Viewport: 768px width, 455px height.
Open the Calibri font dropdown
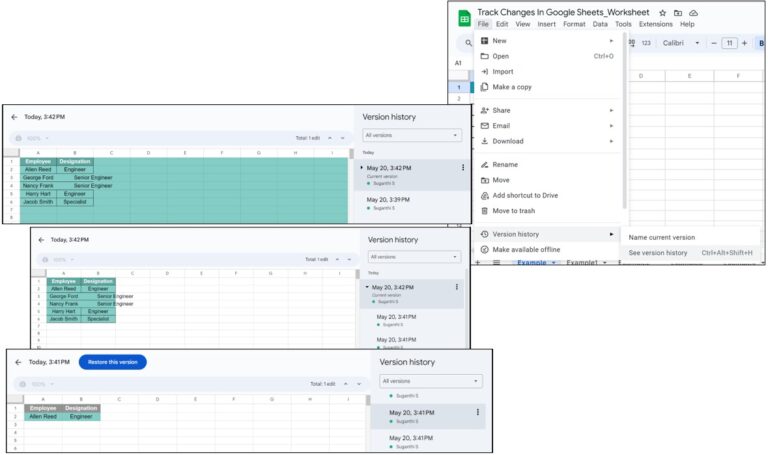click(681, 43)
